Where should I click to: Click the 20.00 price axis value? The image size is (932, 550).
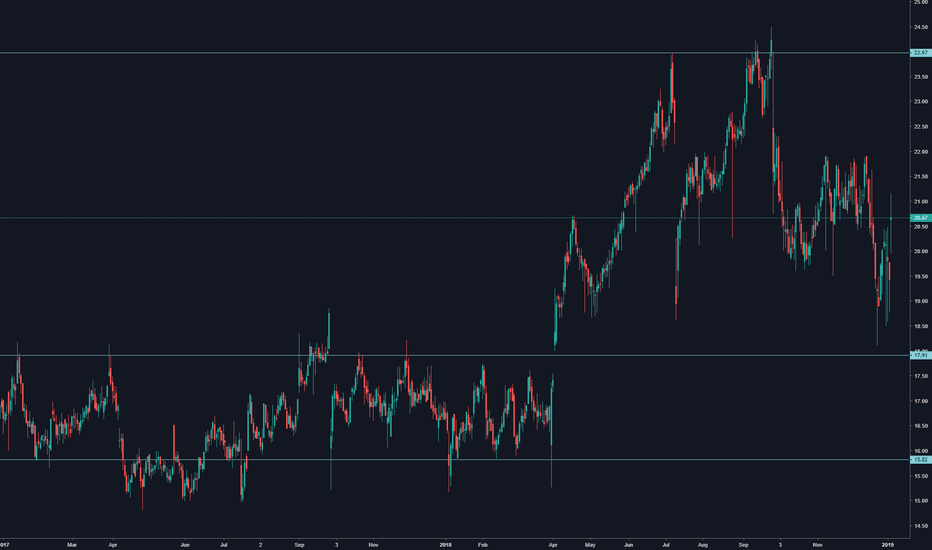coord(921,252)
